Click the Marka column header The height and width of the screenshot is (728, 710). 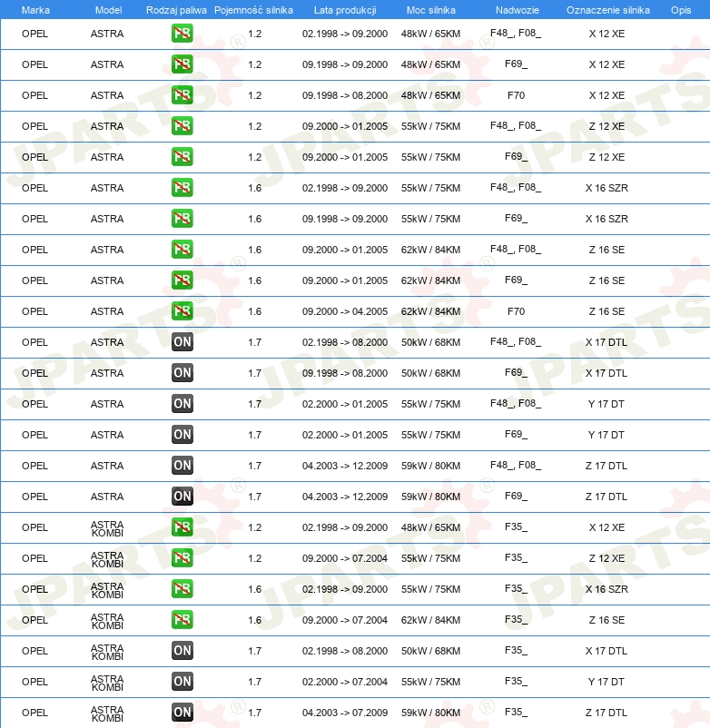click(x=35, y=9)
